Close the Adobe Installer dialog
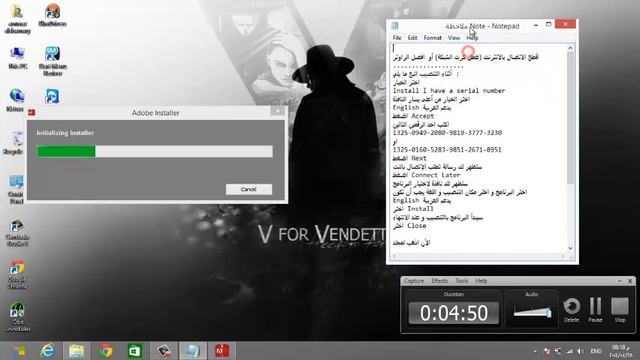 pyautogui.click(x=278, y=111)
